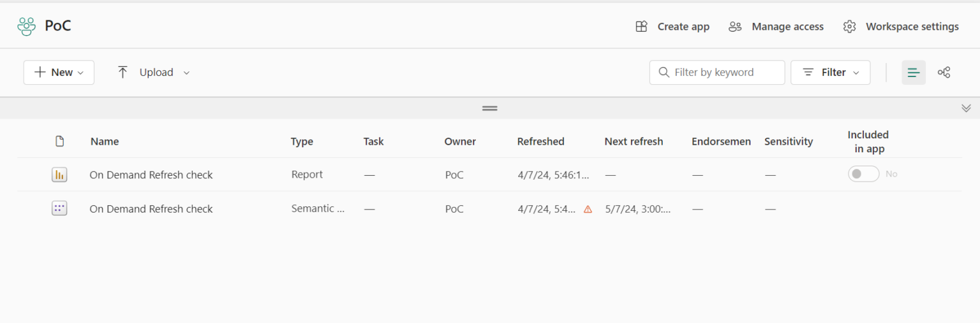Image resolution: width=980 pixels, height=323 pixels.
Task: Click the report bar chart icon
Action: [59, 175]
